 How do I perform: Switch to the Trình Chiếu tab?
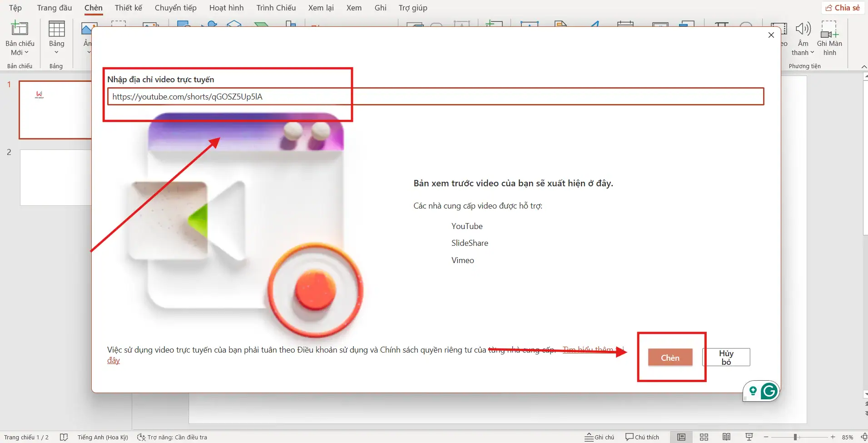276,8
